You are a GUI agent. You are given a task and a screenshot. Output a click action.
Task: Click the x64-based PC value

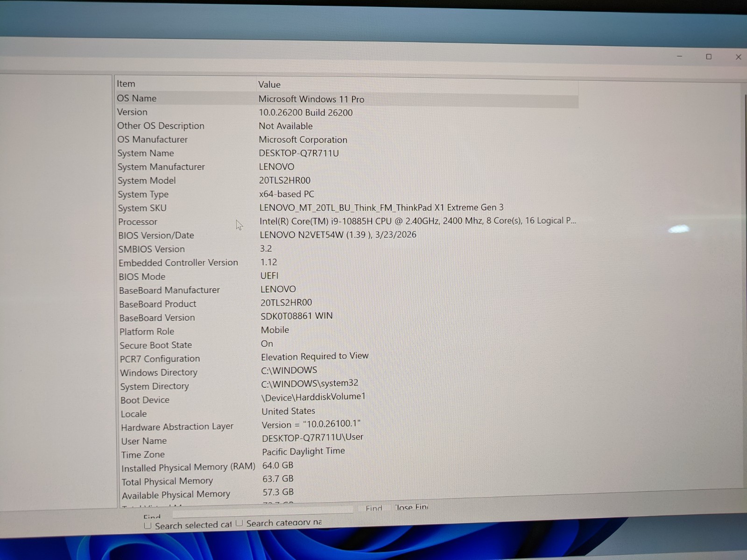click(287, 194)
